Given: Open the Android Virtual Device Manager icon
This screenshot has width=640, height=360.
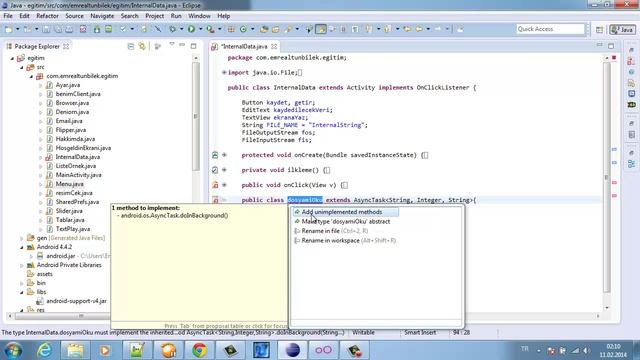Looking at the screenshot, I should pos(108,29).
